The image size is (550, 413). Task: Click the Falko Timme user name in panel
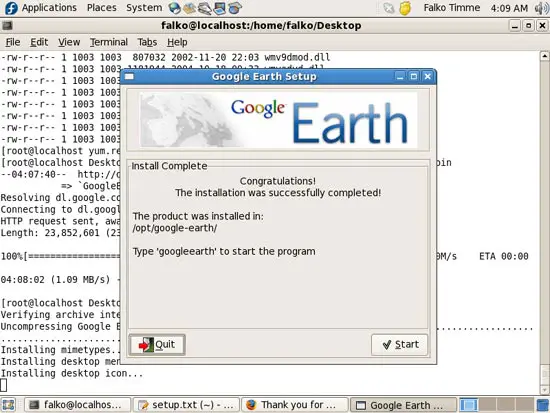(x=452, y=8)
